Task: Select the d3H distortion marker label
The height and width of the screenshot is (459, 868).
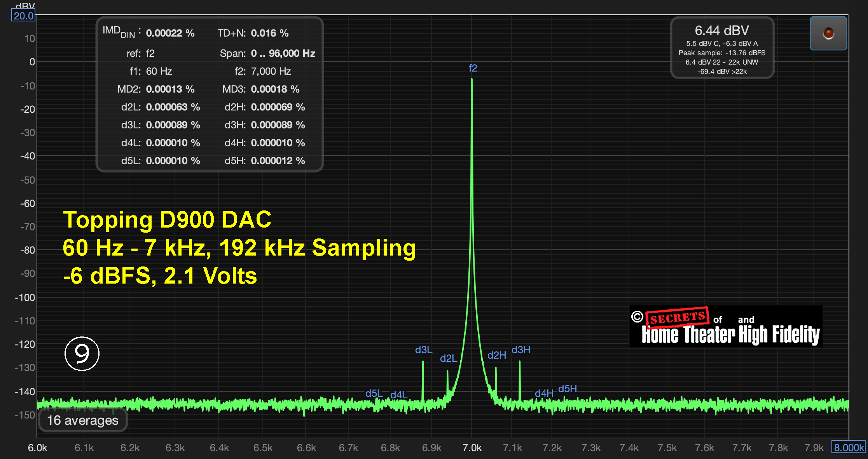Action: 520,350
